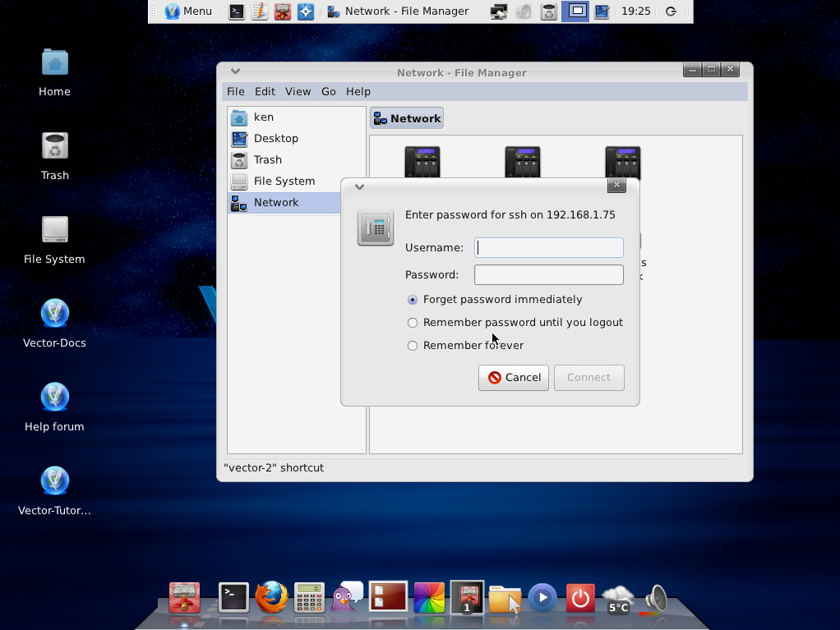Open the weather applet showing 5°C
The width and height of the screenshot is (840, 630).
click(618, 599)
